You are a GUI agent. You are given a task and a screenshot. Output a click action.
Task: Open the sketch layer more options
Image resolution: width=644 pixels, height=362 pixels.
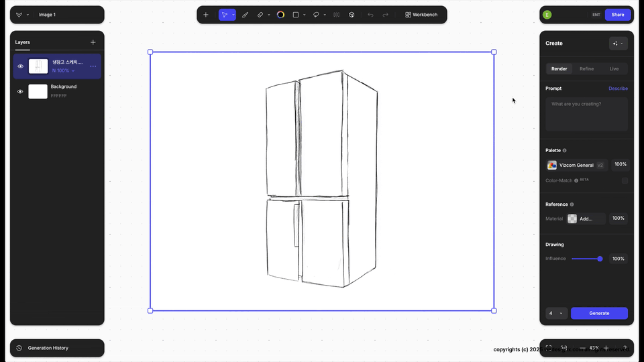coord(93,66)
